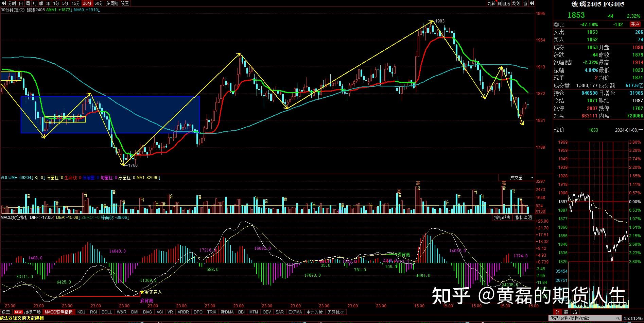The height and width of the screenshot is (323, 644).
Task: Select the SAR indicator tab
Action: [x=280, y=312]
